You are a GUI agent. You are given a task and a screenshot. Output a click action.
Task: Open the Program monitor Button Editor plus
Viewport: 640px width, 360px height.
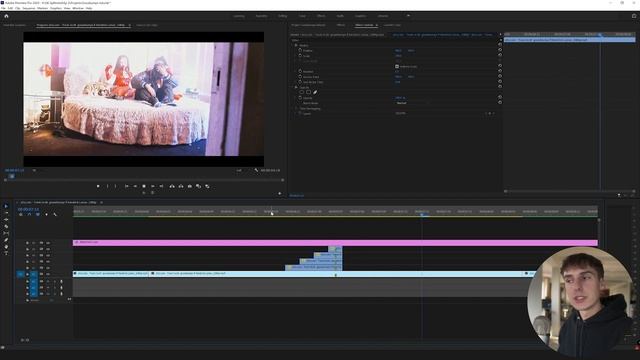(x=280, y=193)
